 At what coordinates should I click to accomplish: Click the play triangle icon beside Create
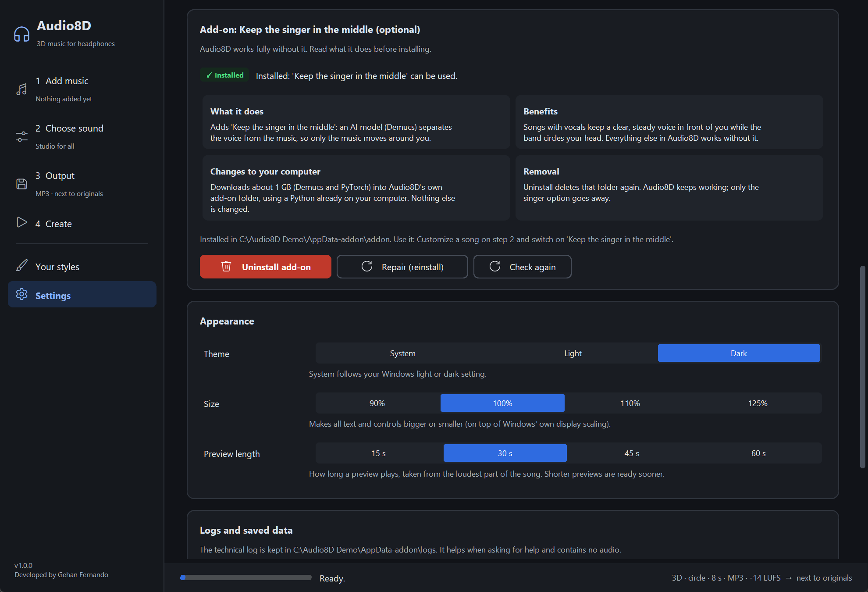[21, 222]
